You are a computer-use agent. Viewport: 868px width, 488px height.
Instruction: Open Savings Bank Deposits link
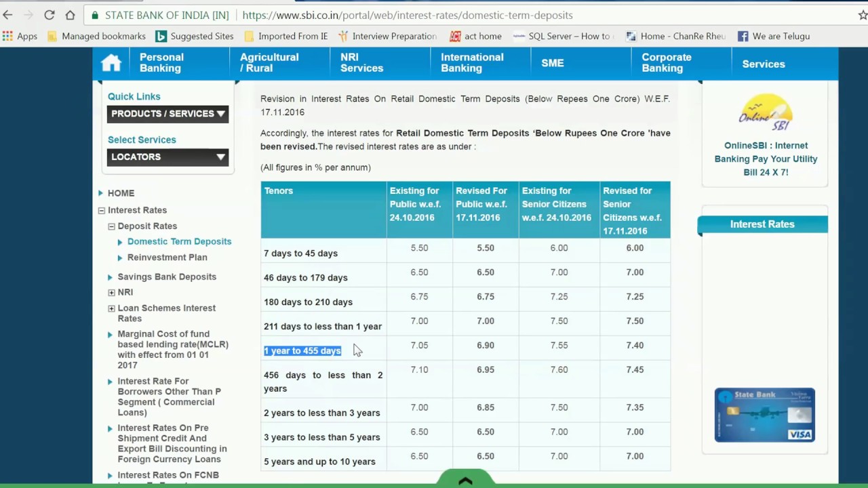click(x=167, y=277)
